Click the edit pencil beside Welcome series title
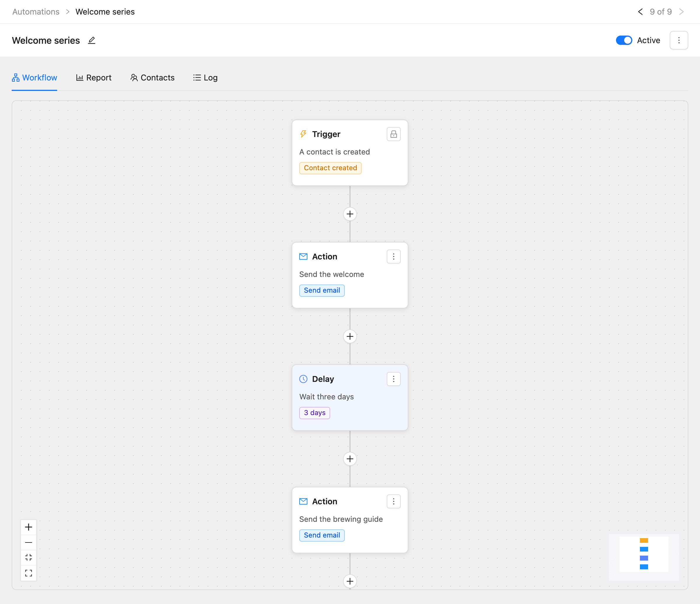Screen dimensions: 700x604 click(92, 41)
